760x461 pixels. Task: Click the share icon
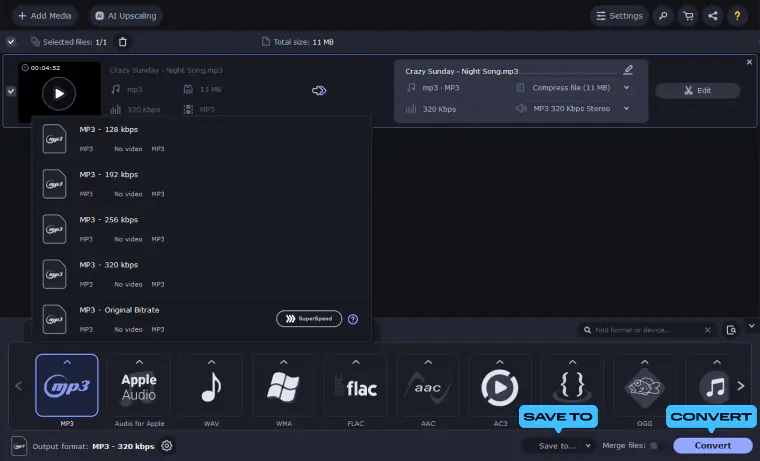712,16
